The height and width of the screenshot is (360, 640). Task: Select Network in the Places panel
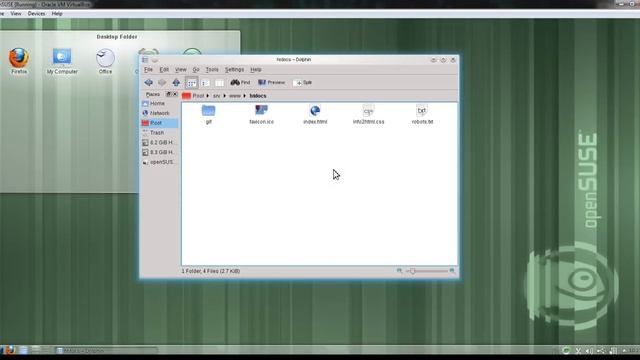159,113
